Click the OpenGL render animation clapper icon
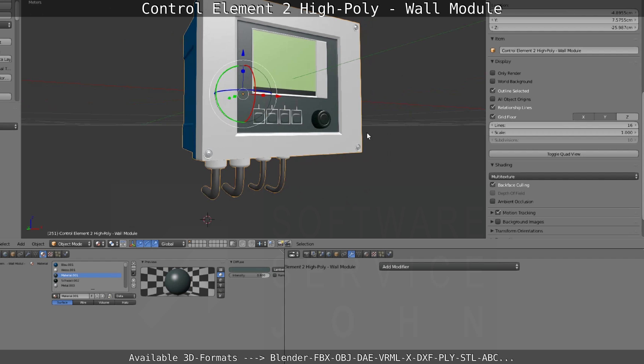The image size is (644, 364). click(x=288, y=244)
